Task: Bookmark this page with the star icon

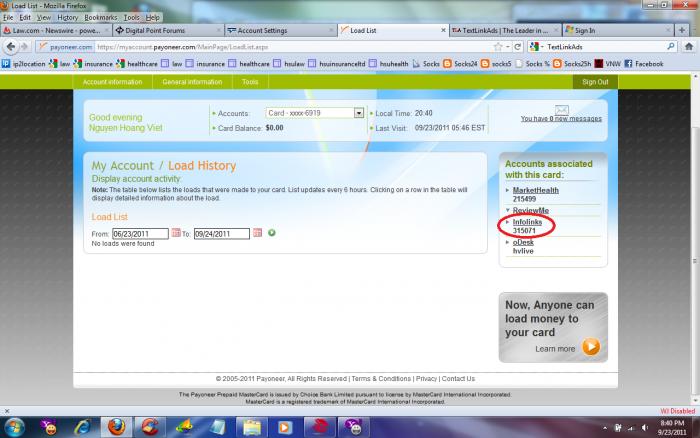Action: click(x=498, y=46)
